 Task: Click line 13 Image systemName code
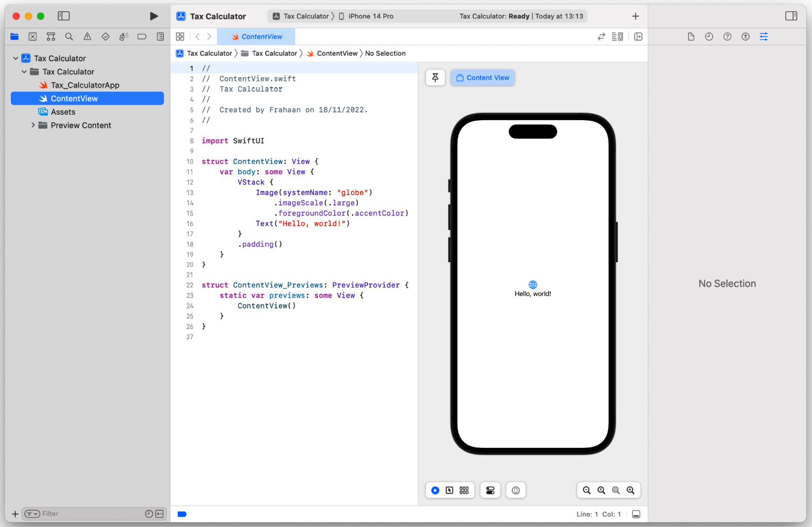coord(314,192)
